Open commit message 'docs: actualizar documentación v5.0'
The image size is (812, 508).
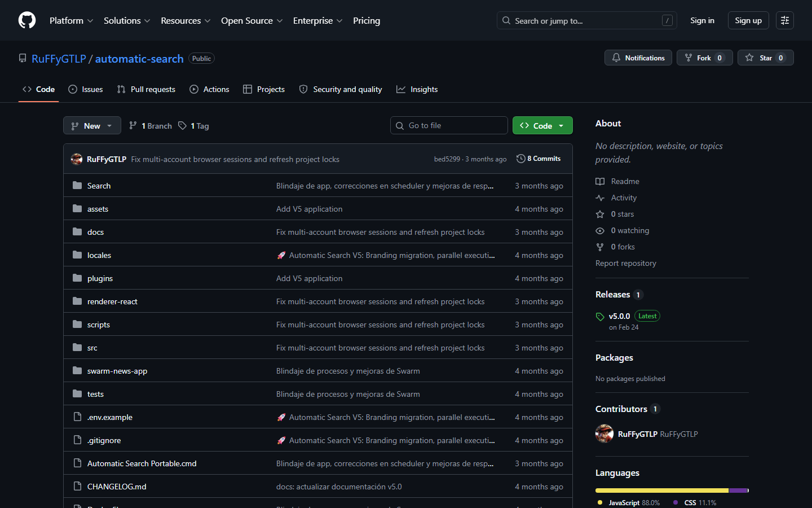tap(339, 487)
